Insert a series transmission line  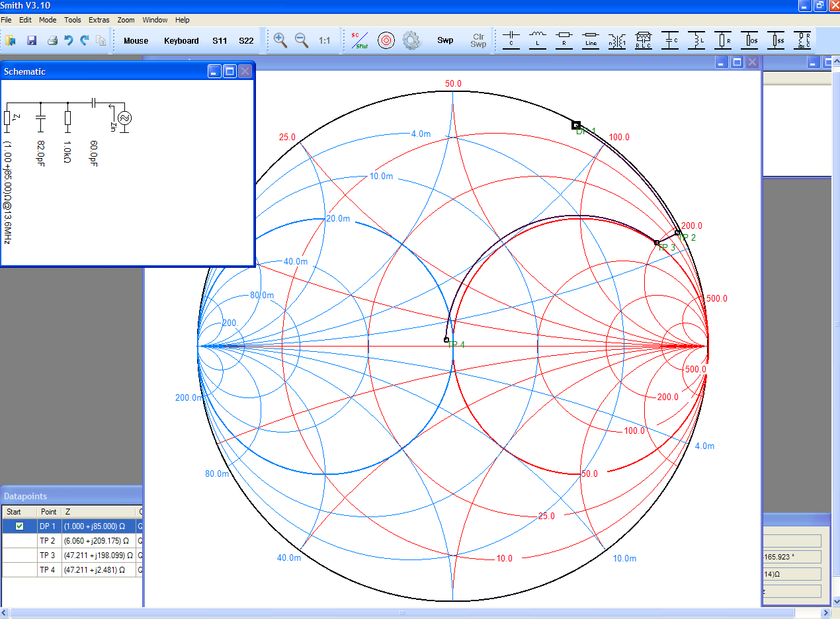[x=591, y=40]
